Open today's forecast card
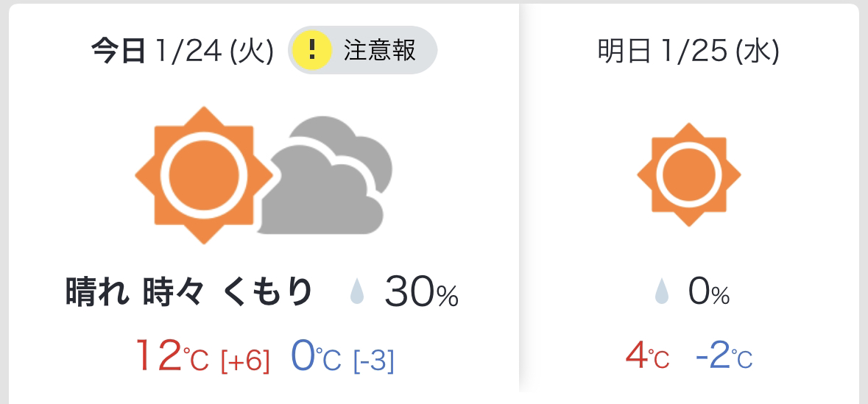Screen dimensions: 868x404 coord(264,204)
